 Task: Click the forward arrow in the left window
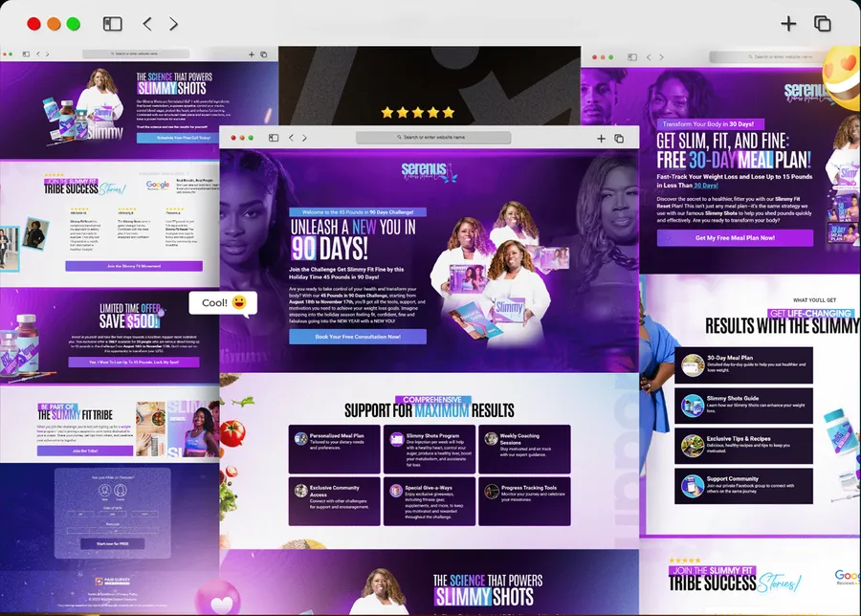tap(47, 54)
